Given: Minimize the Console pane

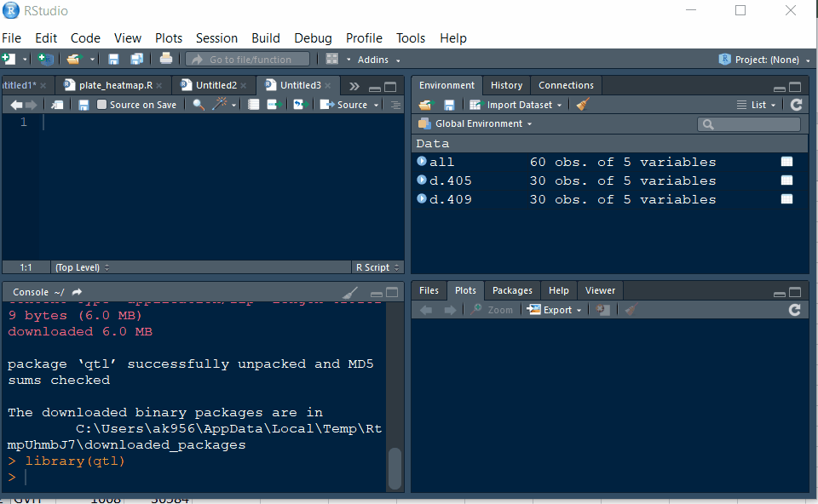Looking at the screenshot, I should click(376, 294).
